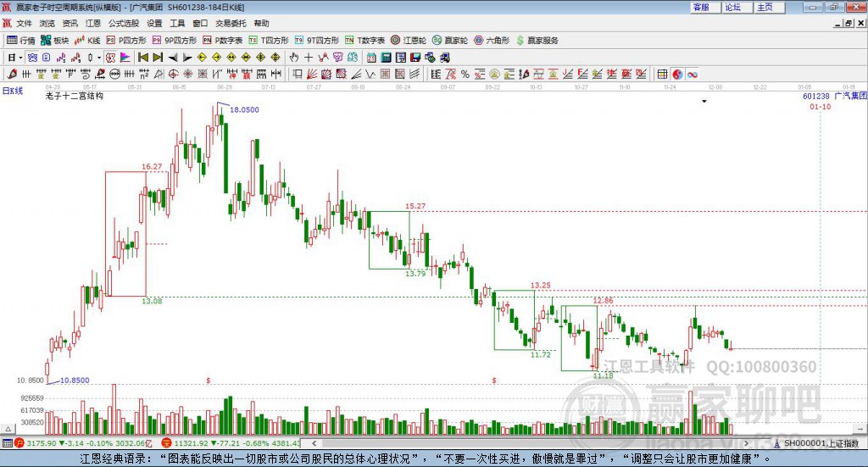The height and width of the screenshot is (467, 868).
Task: Open the P四方形 tool
Action: pos(126,41)
